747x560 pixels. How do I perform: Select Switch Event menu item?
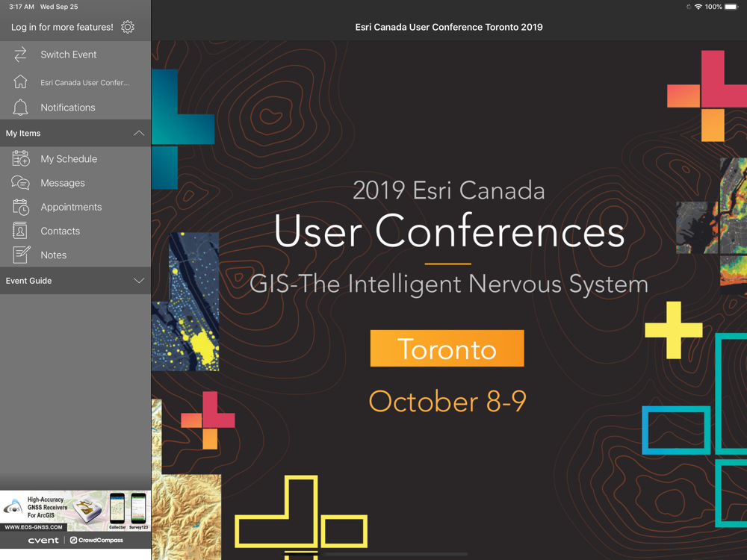(75, 55)
